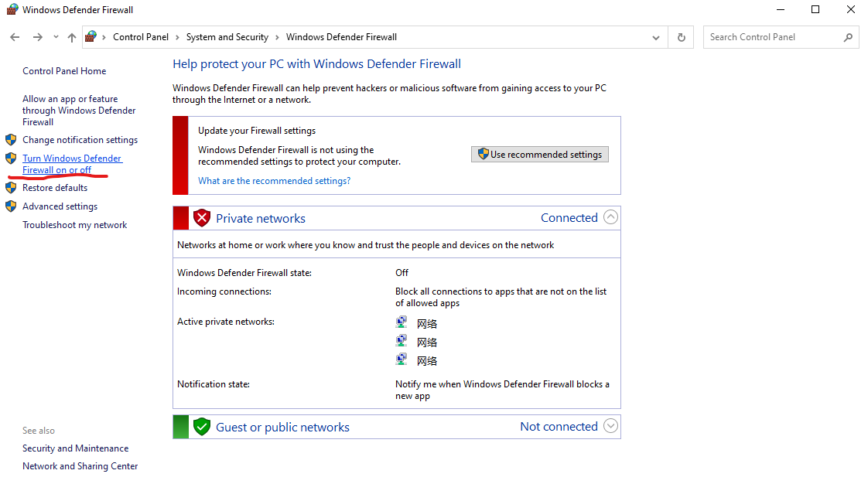Click green check shield for public networks
The width and height of the screenshot is (868, 484).
(x=202, y=427)
